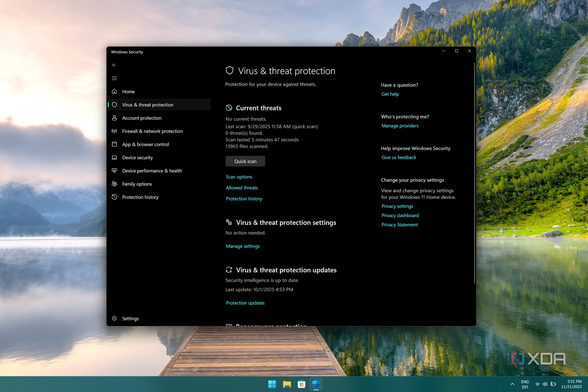Select Home in the sidebar
Viewport: 588px width, 392px height.
tap(159, 92)
